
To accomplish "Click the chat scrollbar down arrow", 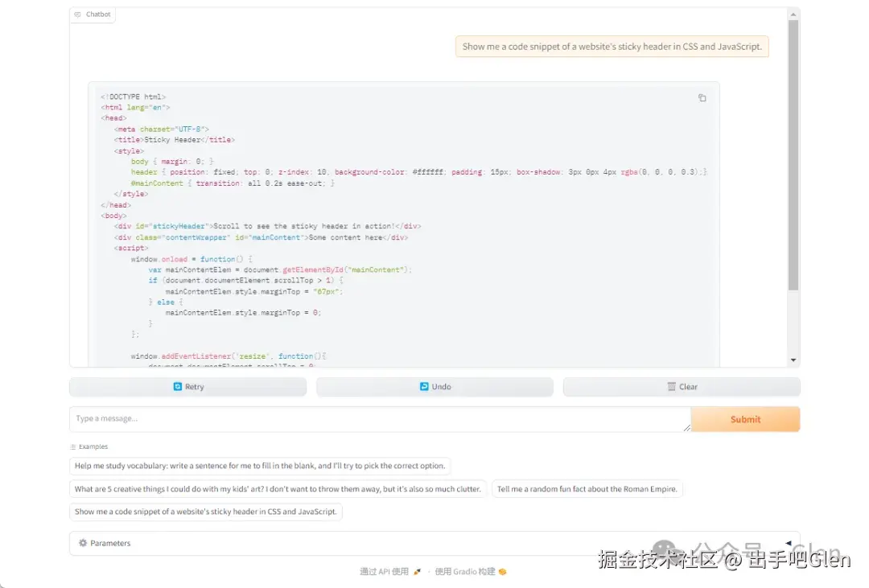I will point(793,360).
